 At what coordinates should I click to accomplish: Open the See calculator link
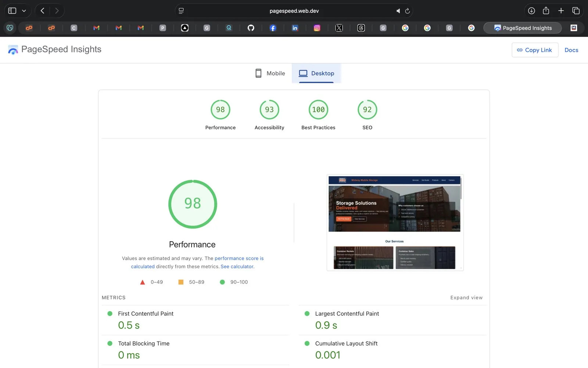237,266
